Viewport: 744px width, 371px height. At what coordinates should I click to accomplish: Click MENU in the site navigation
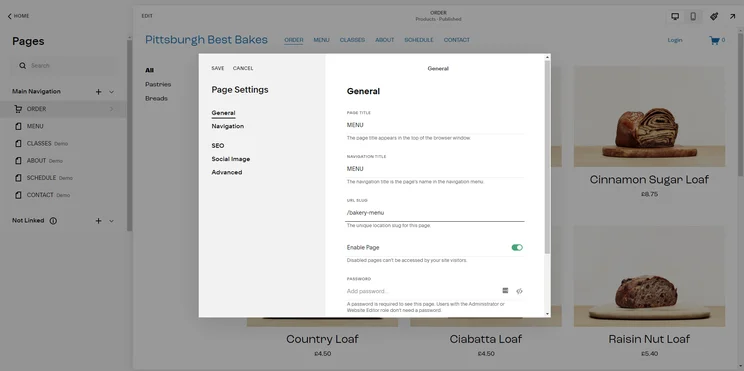tap(321, 40)
